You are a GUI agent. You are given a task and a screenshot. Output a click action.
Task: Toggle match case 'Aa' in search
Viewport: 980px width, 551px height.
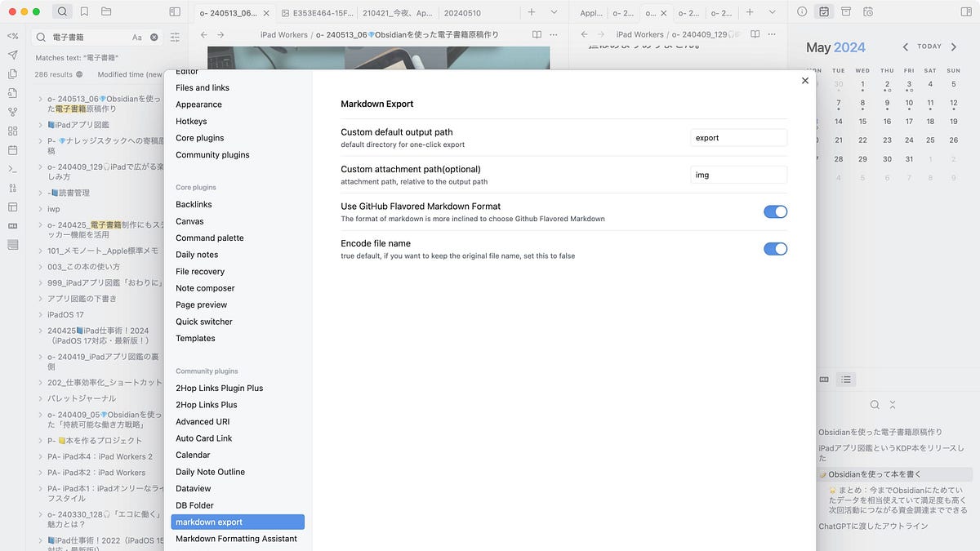tap(136, 37)
